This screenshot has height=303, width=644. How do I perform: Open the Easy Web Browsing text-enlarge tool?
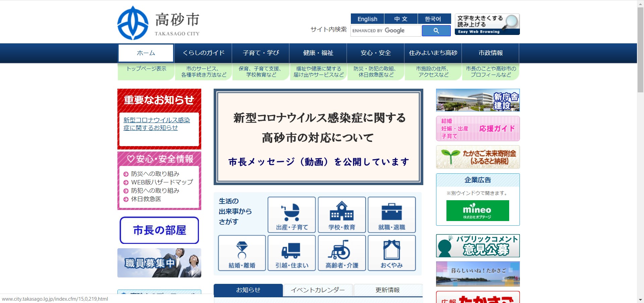[x=487, y=24]
